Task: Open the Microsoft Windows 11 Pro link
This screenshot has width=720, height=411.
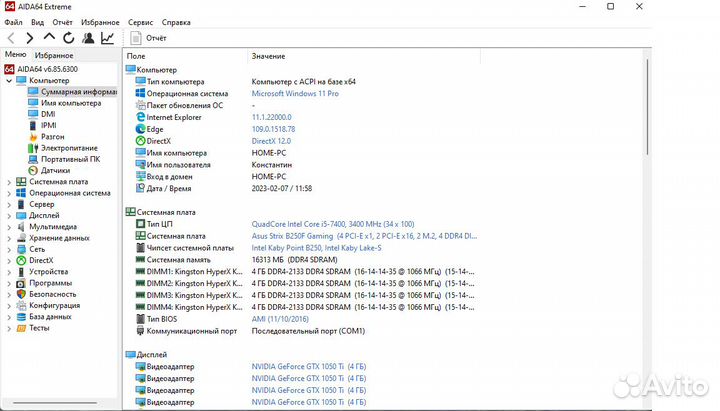Action: (x=295, y=93)
